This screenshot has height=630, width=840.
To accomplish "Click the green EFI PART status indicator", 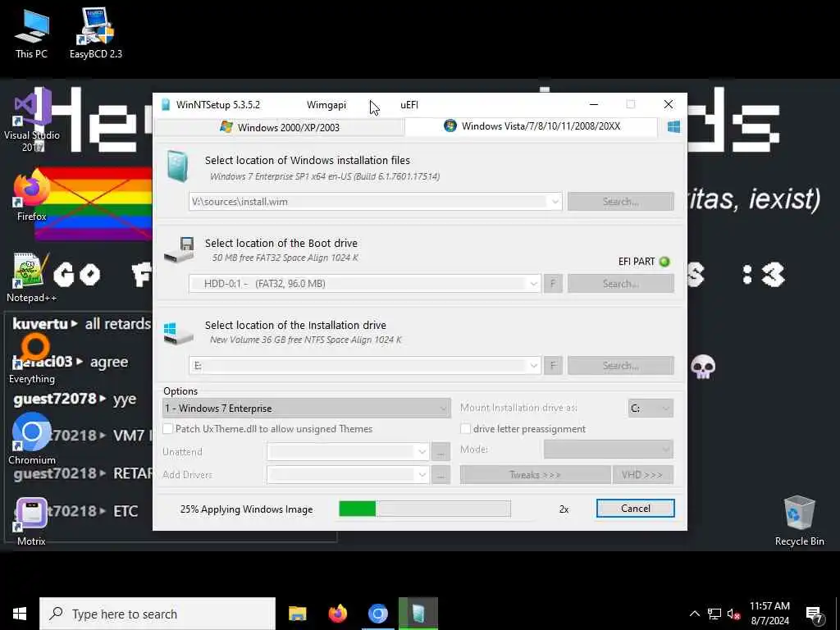I will tap(664, 262).
